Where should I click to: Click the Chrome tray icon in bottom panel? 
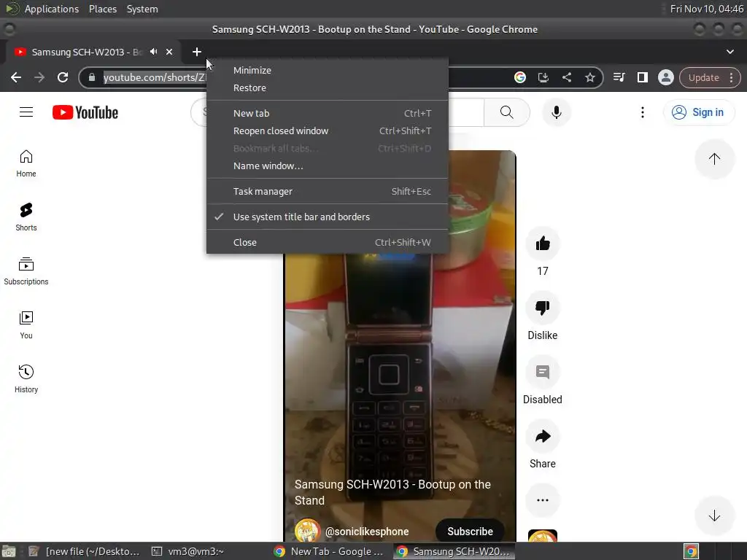pyautogui.click(x=691, y=551)
